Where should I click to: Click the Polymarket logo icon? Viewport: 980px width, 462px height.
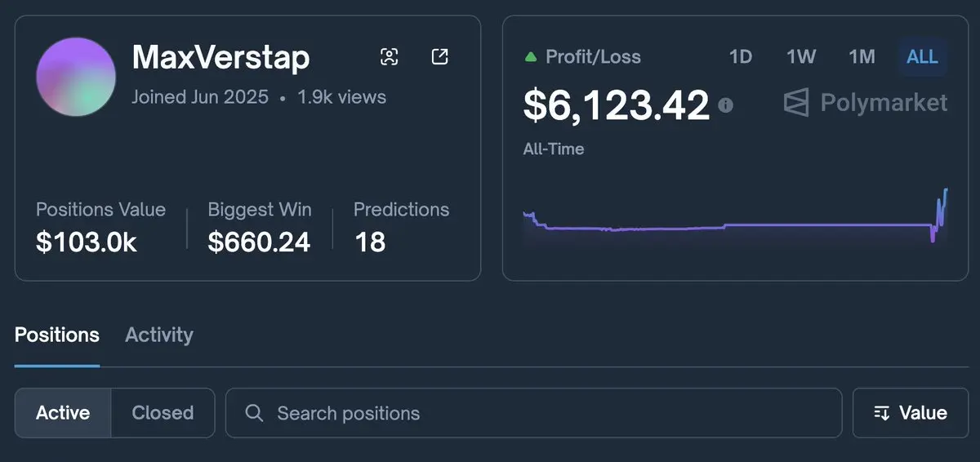click(796, 103)
